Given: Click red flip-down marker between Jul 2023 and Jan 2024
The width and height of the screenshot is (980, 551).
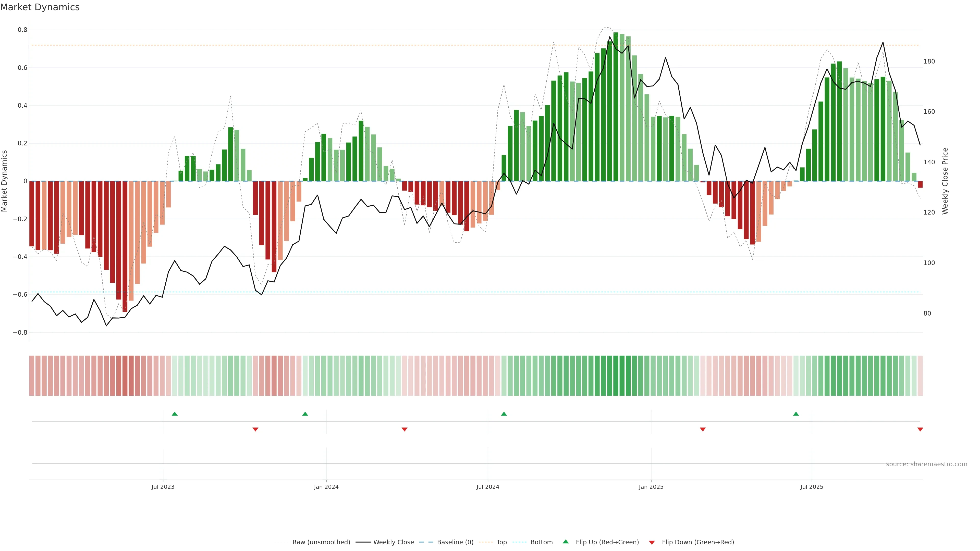Looking at the screenshot, I should pyautogui.click(x=255, y=429).
